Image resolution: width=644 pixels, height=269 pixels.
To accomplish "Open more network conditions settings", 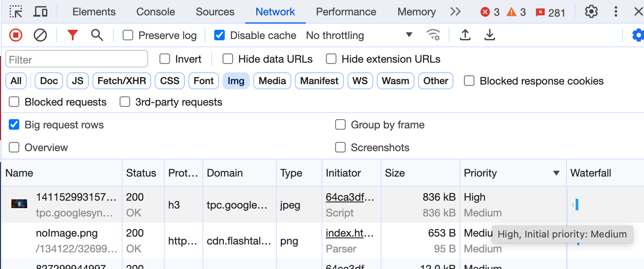I will coord(434,35).
